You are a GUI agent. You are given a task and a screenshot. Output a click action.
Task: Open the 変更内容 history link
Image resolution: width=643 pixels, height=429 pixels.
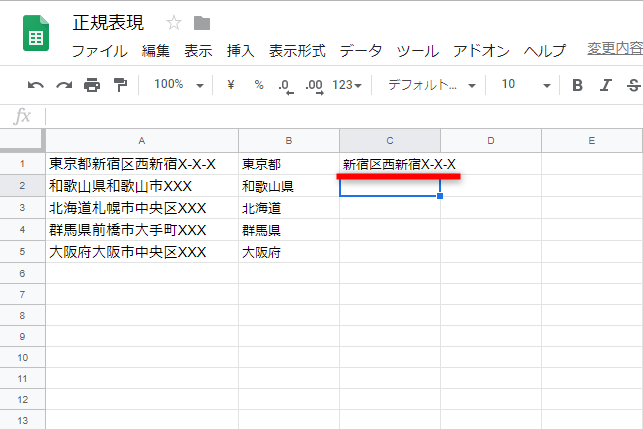(615, 49)
